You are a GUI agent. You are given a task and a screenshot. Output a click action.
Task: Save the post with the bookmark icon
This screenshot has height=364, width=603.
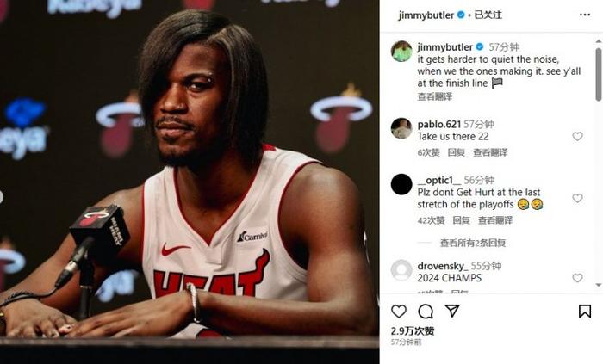pyautogui.click(x=585, y=311)
